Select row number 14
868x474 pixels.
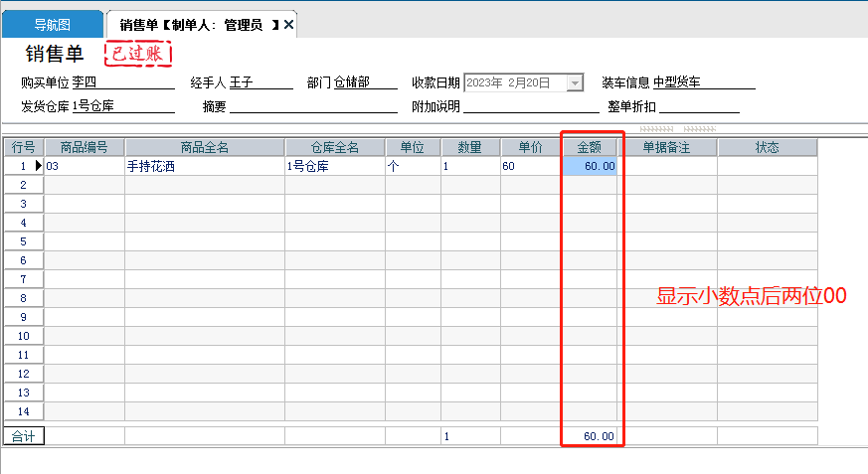pyautogui.click(x=23, y=411)
